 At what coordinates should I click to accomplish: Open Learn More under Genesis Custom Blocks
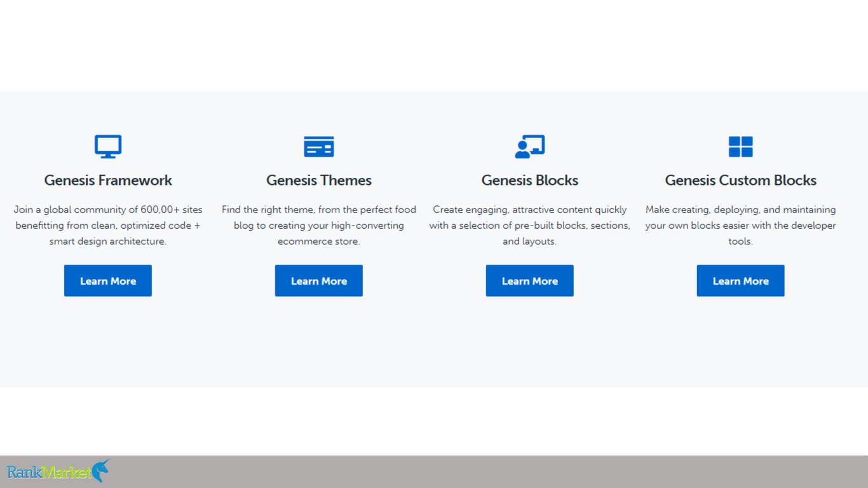point(741,281)
